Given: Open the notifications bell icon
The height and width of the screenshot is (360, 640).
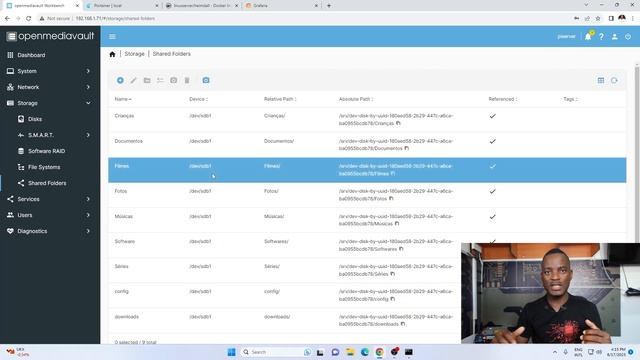Looking at the screenshot, I should click(x=588, y=36).
